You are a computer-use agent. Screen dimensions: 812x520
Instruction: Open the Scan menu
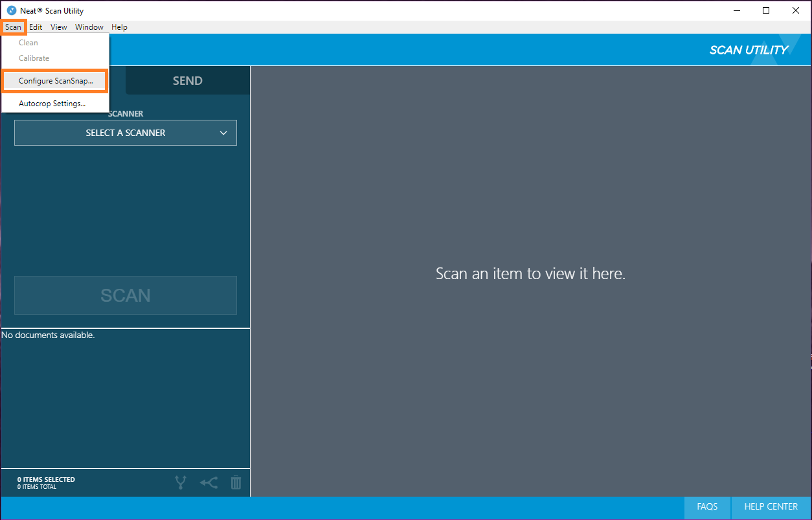point(13,27)
